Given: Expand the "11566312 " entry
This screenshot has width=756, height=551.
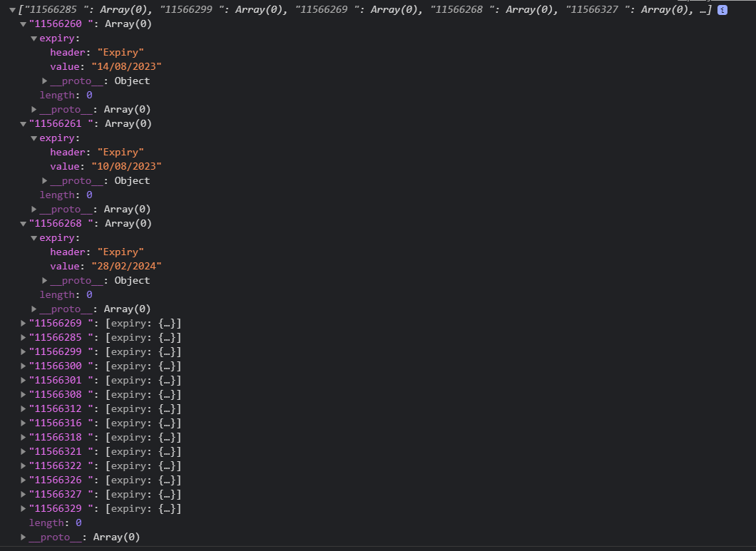Looking at the screenshot, I should (23, 408).
